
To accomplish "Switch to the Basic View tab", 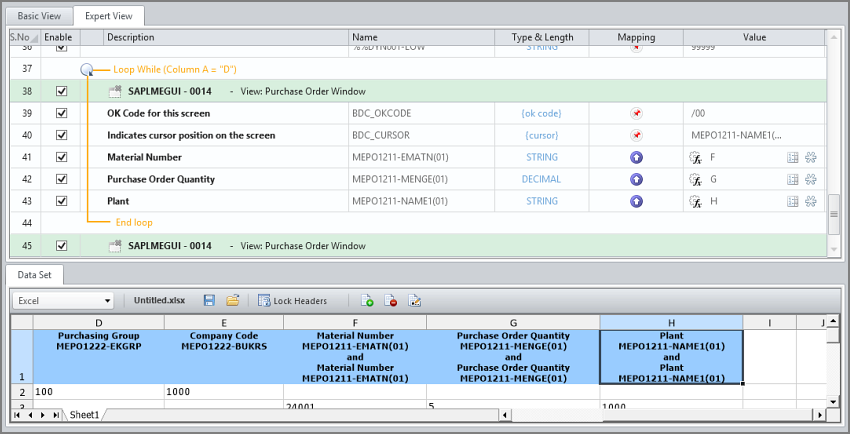I will point(39,16).
